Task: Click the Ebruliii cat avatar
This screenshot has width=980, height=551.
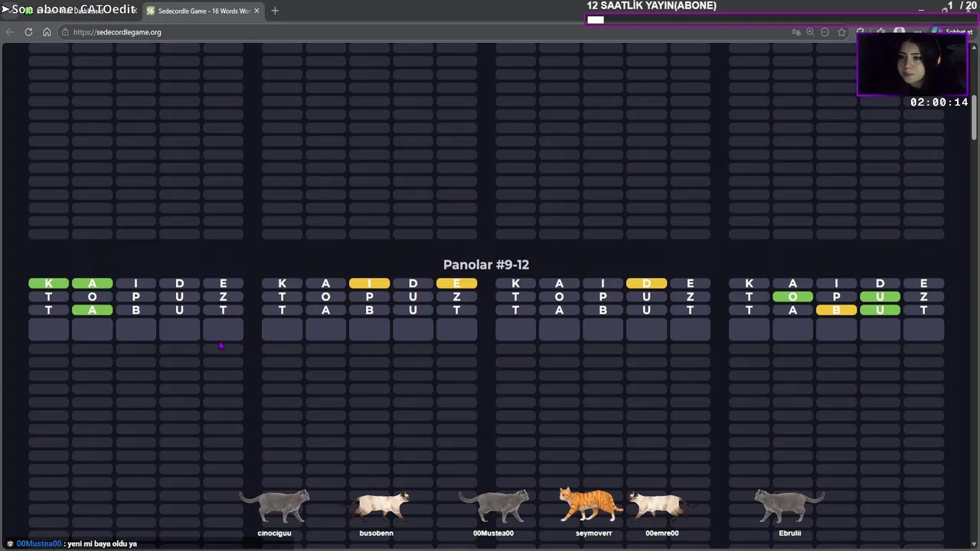Action: click(789, 507)
